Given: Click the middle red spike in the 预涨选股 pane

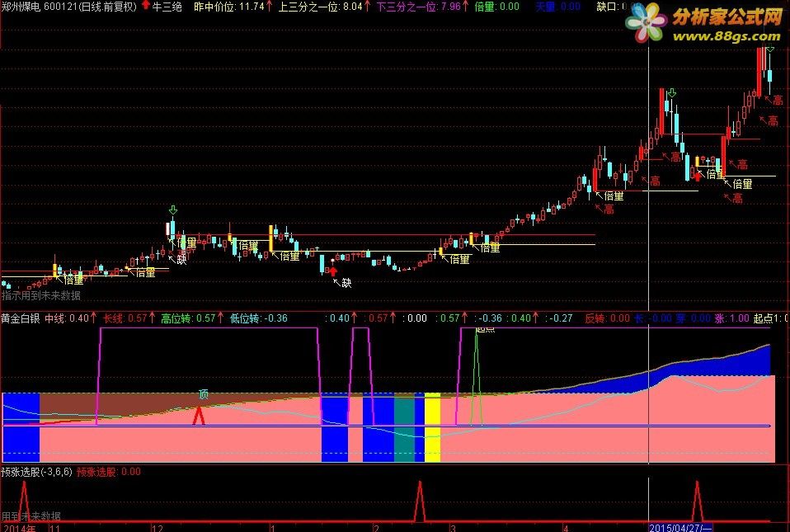Looking at the screenshot, I should (420, 501).
